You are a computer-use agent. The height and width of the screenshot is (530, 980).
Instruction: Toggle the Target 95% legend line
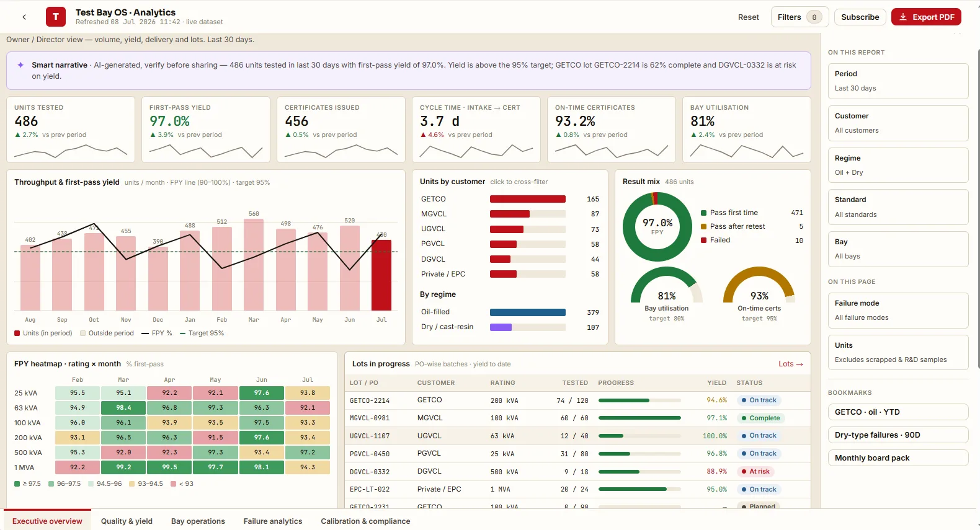202,333
